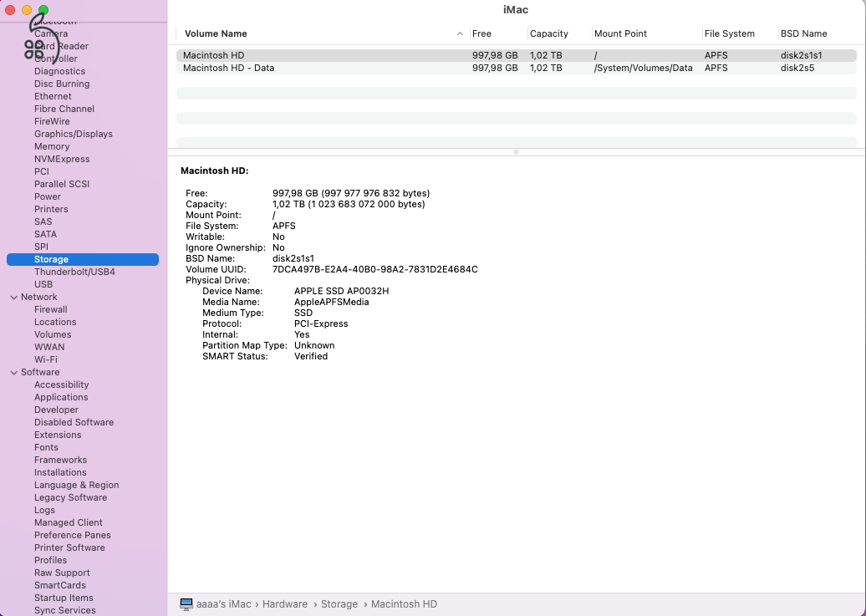Select SAS in the sidebar
The height and width of the screenshot is (616, 866).
coord(43,221)
